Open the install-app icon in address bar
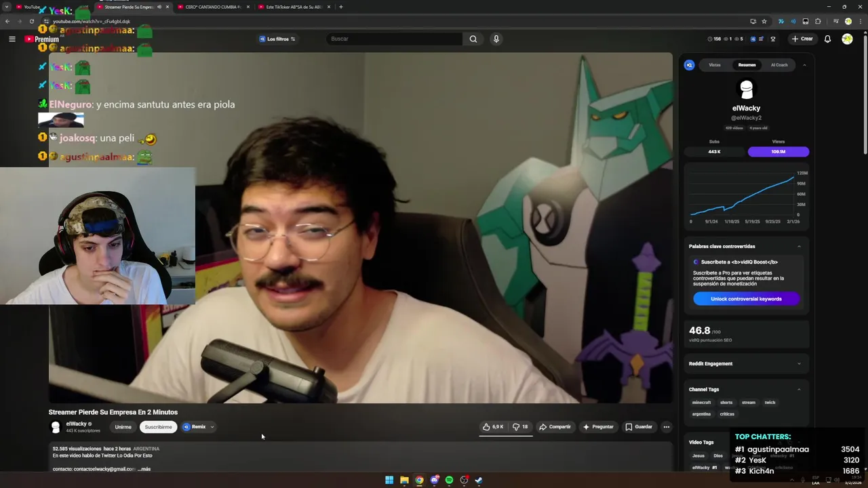The width and height of the screenshot is (868, 488). [x=753, y=21]
